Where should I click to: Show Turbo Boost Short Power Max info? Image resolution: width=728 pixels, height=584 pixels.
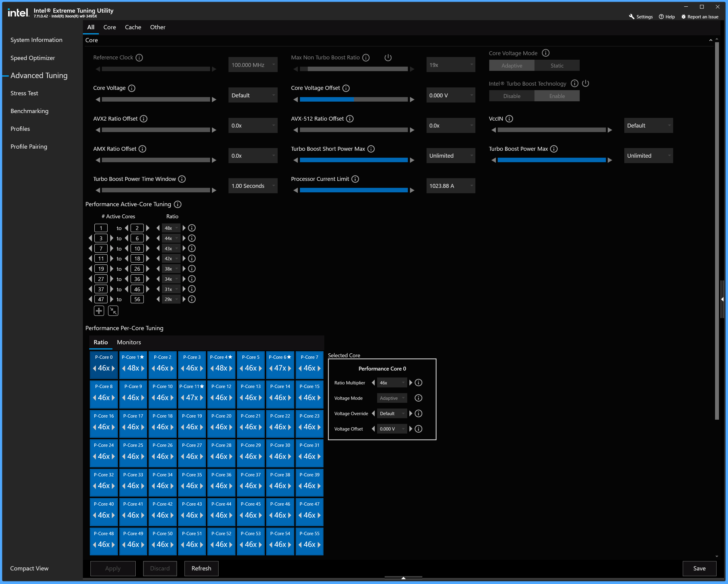(x=371, y=149)
